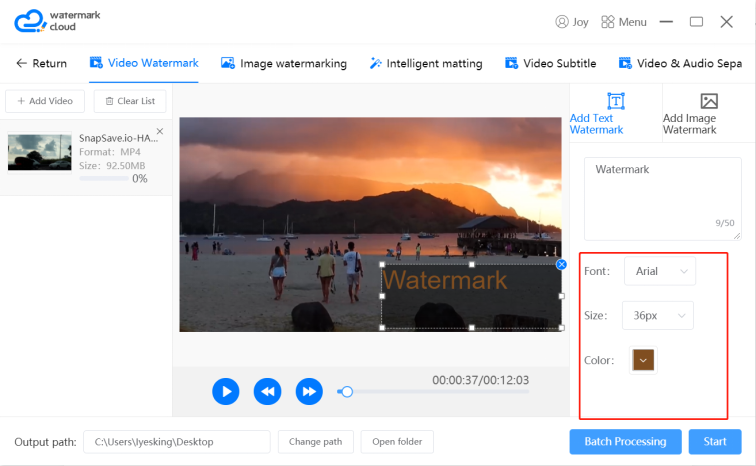The image size is (756, 466).
Task: Click the Clear List button
Action: pos(130,101)
